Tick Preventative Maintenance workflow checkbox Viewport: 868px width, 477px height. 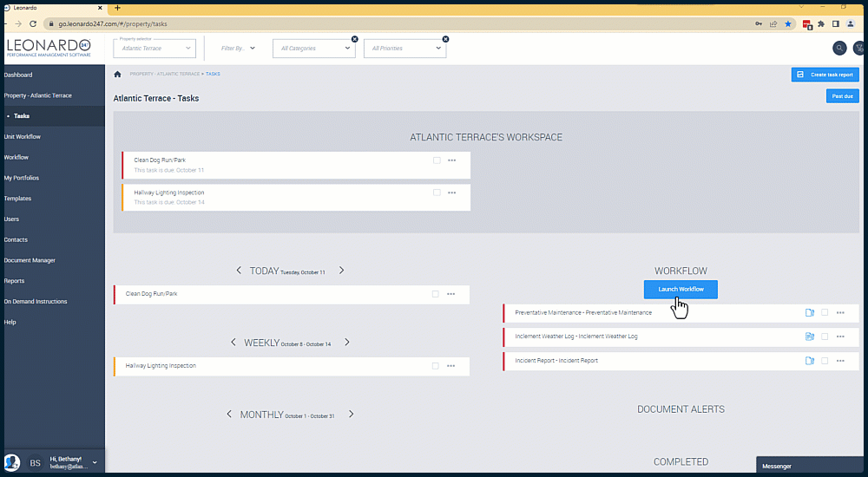click(x=825, y=313)
